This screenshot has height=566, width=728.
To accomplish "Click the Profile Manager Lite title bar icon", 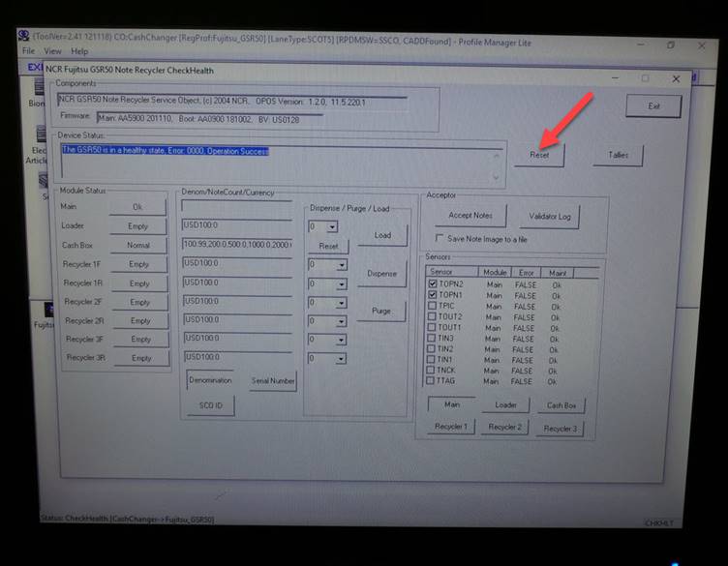I will point(24,36).
